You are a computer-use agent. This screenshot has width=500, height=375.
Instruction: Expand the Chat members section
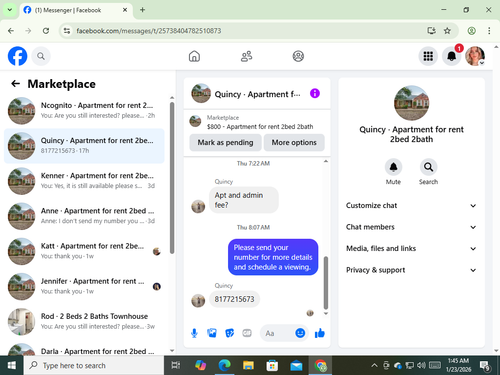point(411,227)
